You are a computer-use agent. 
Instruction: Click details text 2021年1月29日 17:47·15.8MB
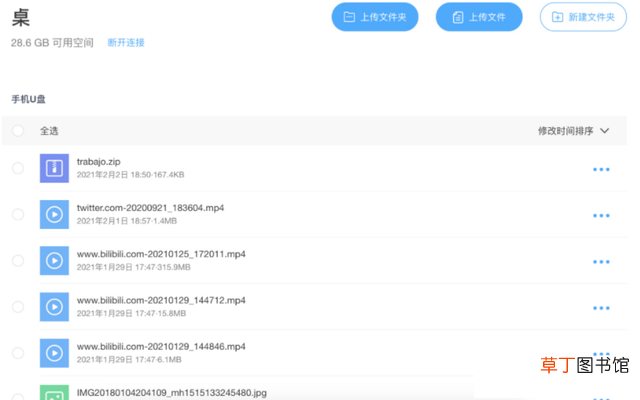[x=131, y=313]
